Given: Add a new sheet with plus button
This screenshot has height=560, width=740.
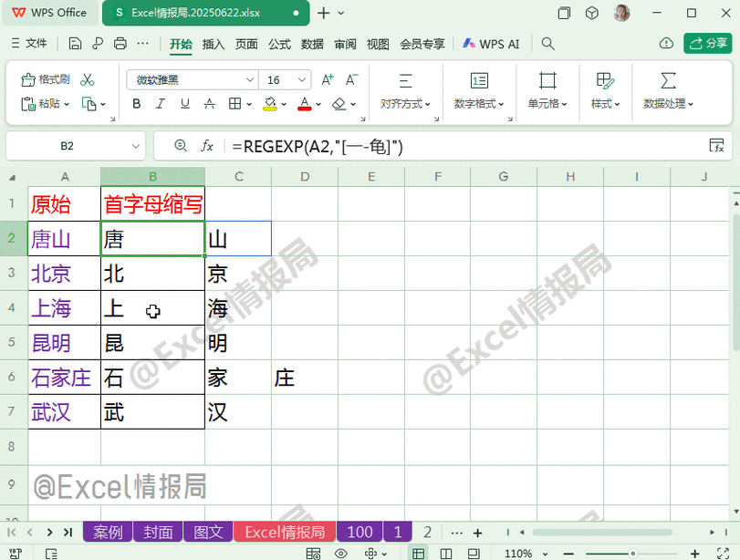Looking at the screenshot, I should click(477, 533).
